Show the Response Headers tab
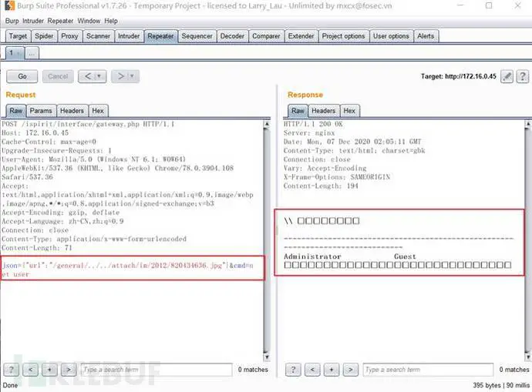The image size is (532, 392). click(323, 111)
